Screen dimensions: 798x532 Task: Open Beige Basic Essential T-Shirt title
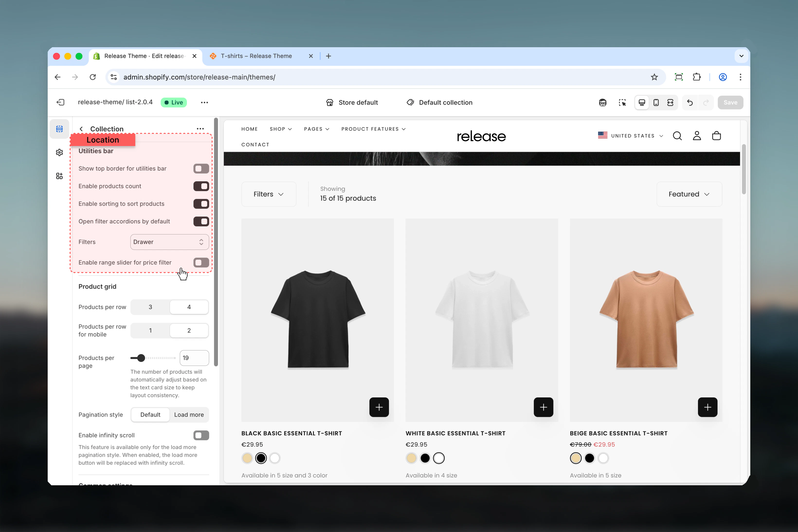click(x=619, y=433)
